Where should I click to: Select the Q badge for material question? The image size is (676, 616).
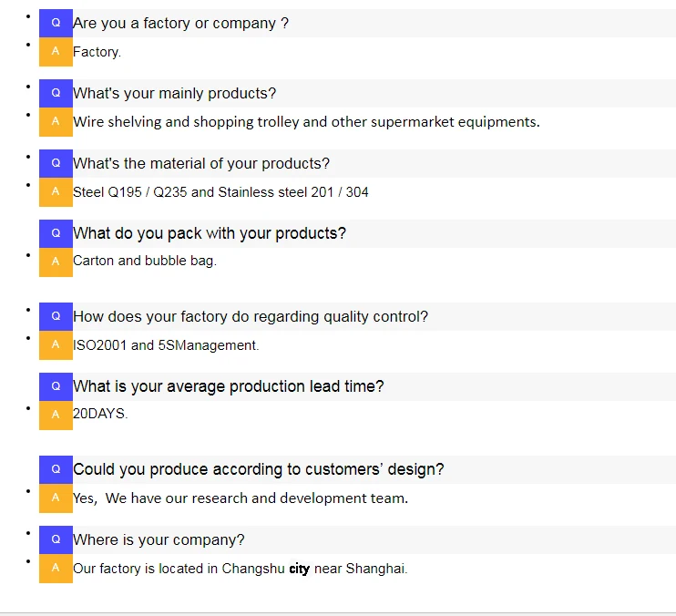pyautogui.click(x=56, y=163)
